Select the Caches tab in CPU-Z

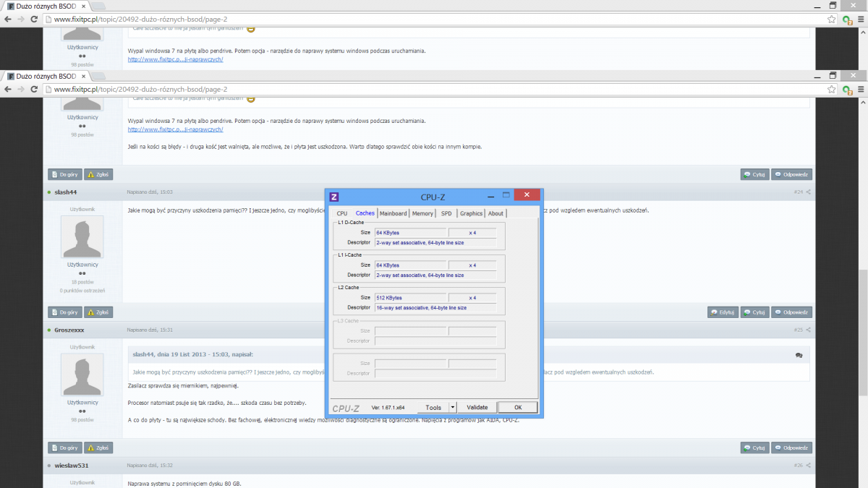click(365, 213)
